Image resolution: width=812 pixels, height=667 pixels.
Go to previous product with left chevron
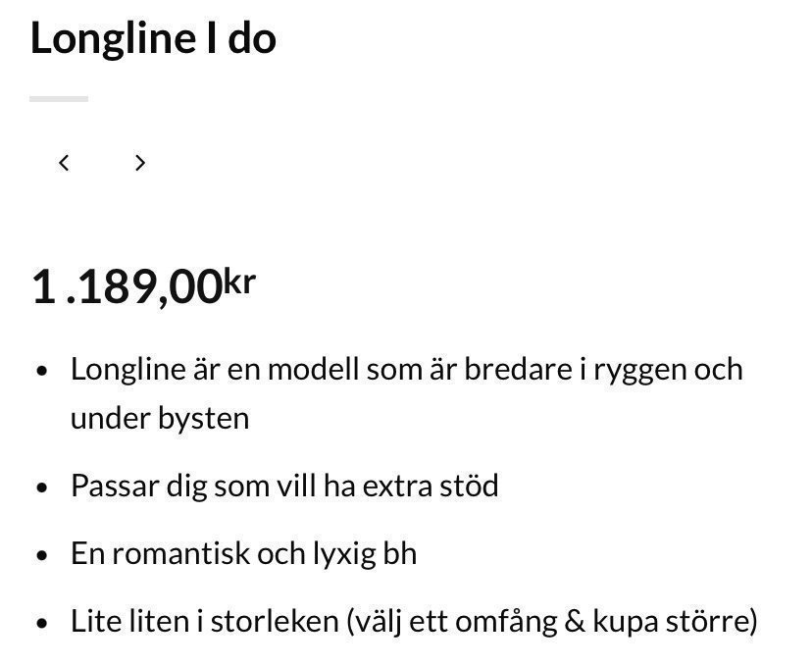(64, 163)
